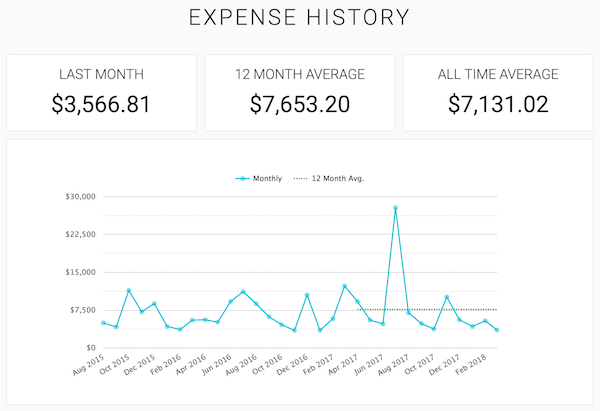Viewport: 600px width, 411px height.
Task: Click the $7,131.02 value
Action: coord(498,104)
